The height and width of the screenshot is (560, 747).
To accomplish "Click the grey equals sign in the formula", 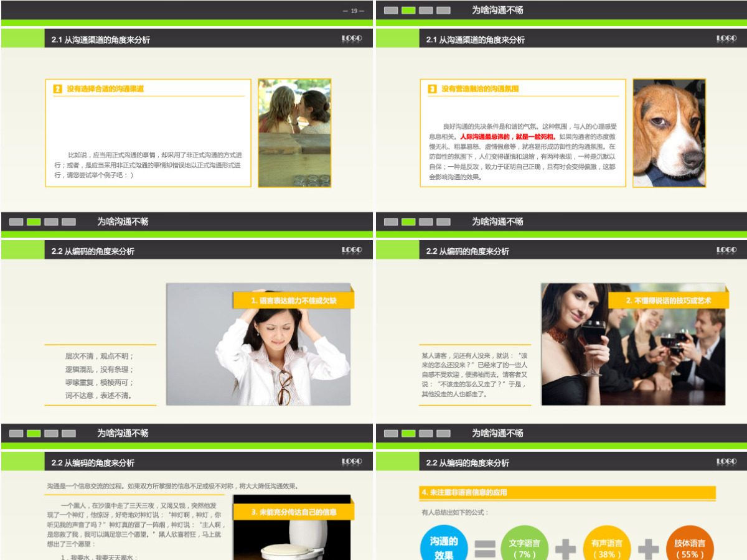I will [486, 548].
